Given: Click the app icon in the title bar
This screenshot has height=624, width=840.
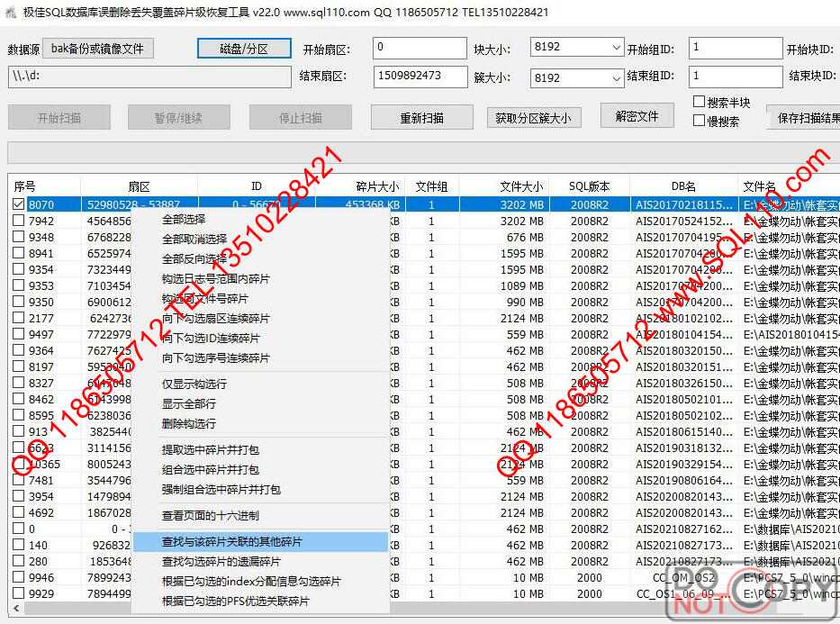Looking at the screenshot, I should click(10, 13).
